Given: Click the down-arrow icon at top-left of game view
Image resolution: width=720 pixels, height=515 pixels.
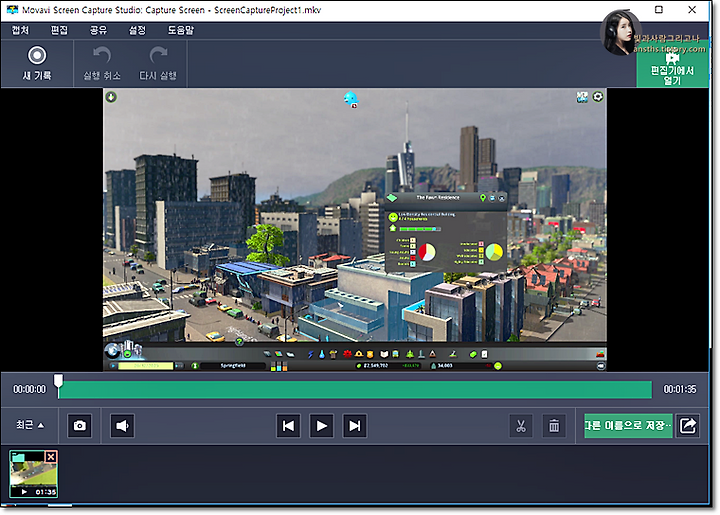Looking at the screenshot, I should tap(111, 97).
